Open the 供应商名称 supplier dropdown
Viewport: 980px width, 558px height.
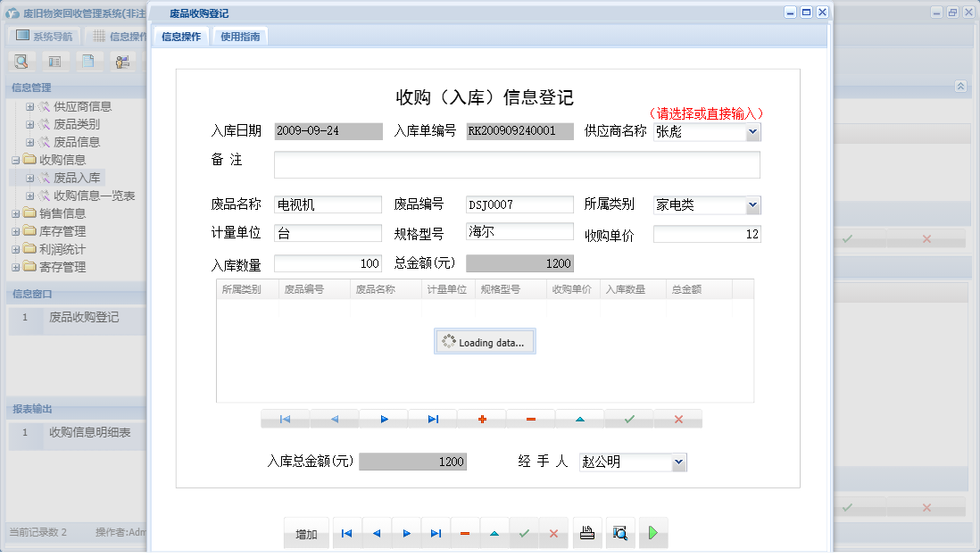(x=754, y=131)
